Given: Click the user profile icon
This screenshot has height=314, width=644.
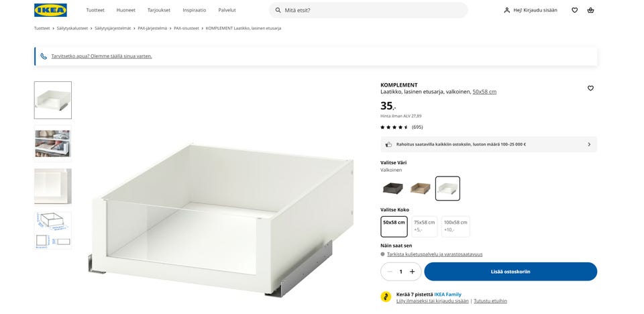Looking at the screenshot, I should [x=507, y=10].
